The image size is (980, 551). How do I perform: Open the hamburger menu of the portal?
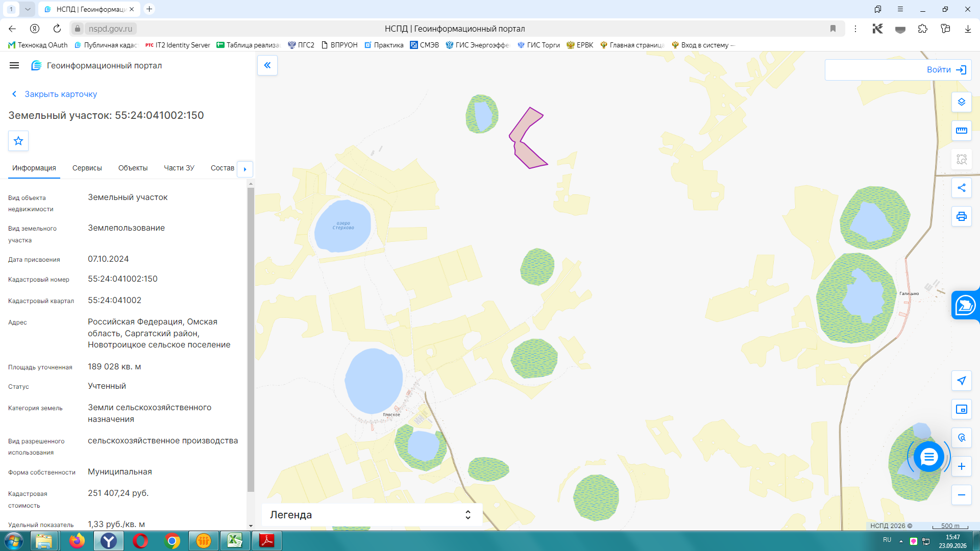14,65
